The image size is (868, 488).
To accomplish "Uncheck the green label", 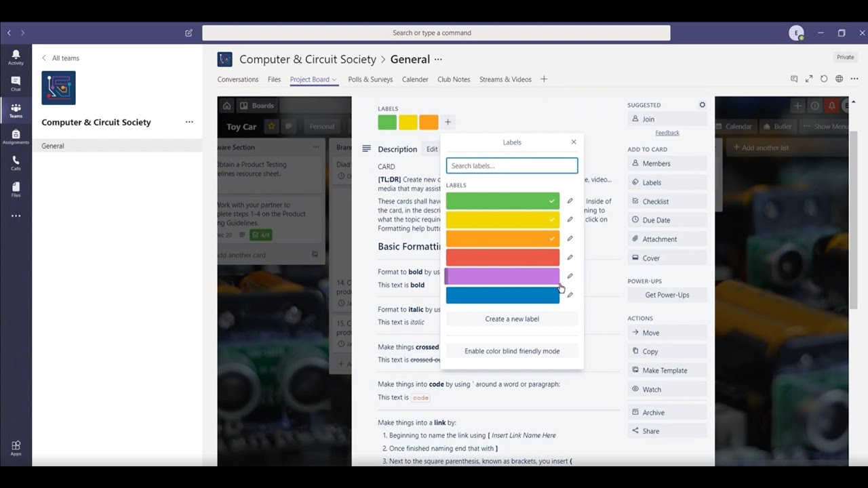I will click(x=502, y=201).
